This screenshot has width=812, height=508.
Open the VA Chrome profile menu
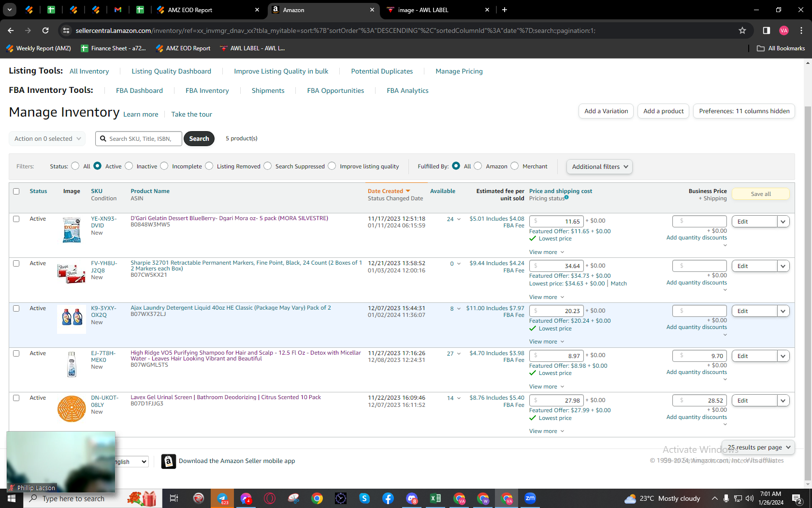click(x=784, y=30)
